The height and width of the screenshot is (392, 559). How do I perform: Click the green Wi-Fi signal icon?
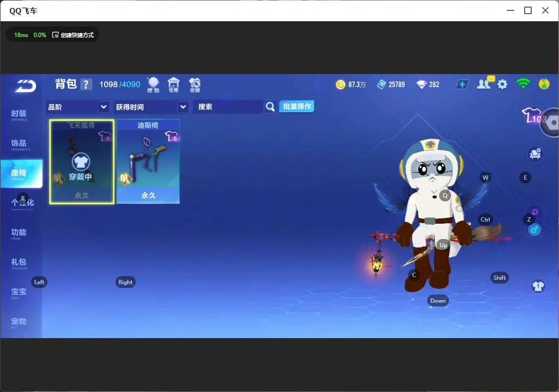coord(523,84)
